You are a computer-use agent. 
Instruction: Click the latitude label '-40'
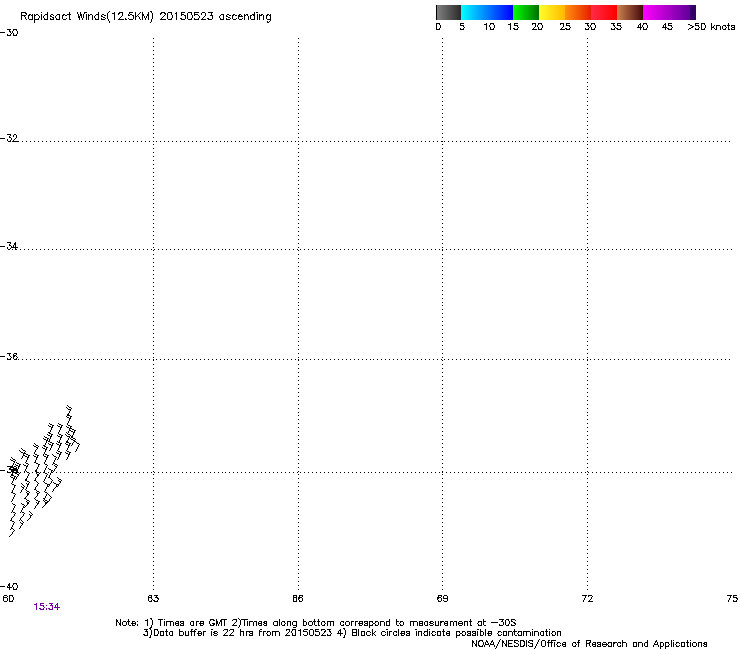[9, 586]
